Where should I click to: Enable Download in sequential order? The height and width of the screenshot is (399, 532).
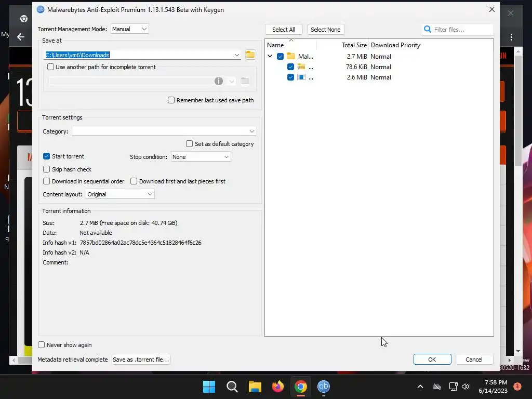[46, 181]
